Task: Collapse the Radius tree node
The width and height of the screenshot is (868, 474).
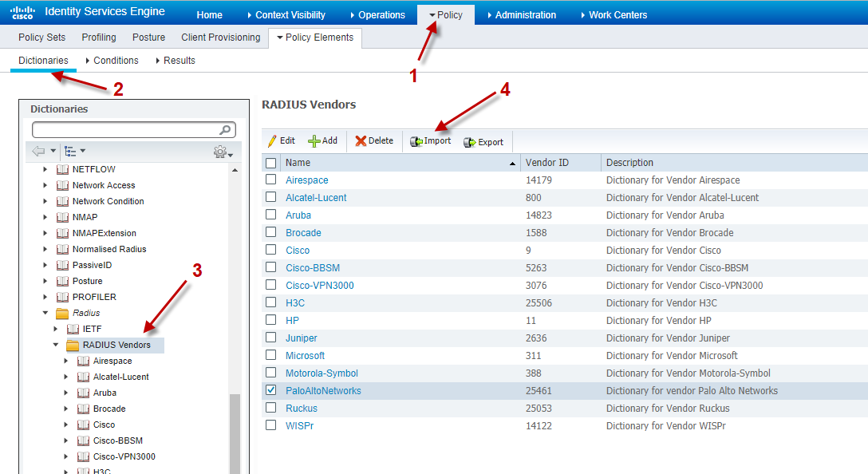Action: pos(45,313)
